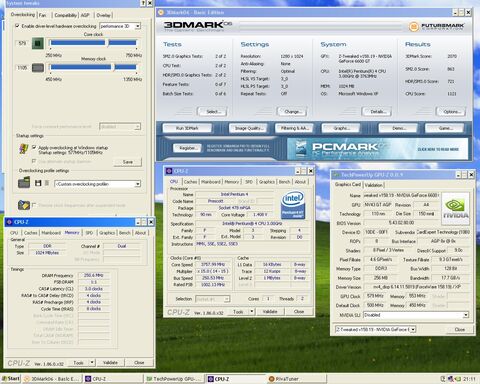Click Details under System in 3DMark06
The width and height of the screenshot is (480, 384).
377,112
